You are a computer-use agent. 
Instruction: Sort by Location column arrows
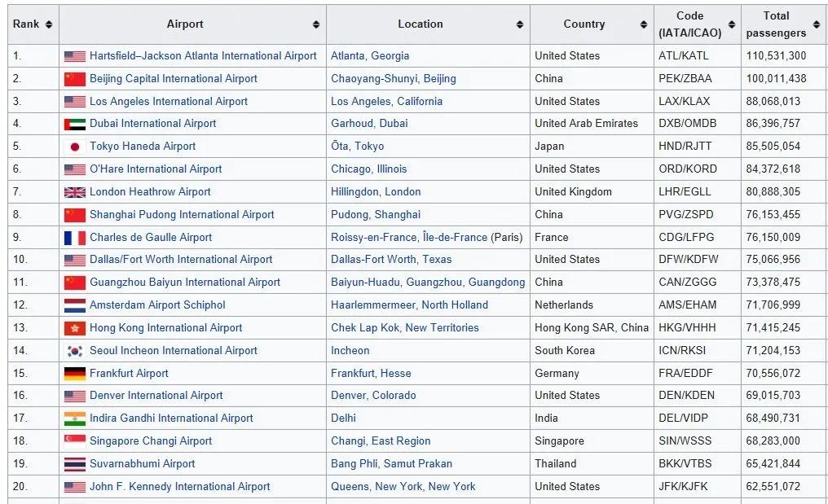[520, 24]
